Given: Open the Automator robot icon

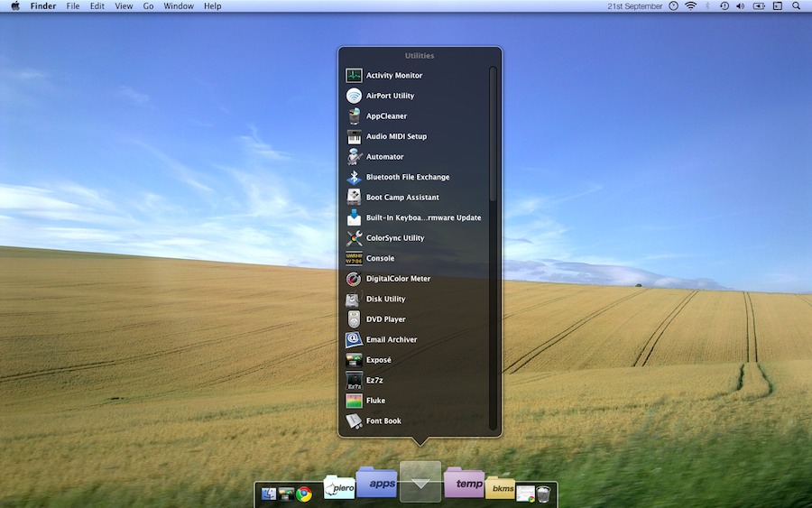Looking at the screenshot, I should (x=354, y=156).
